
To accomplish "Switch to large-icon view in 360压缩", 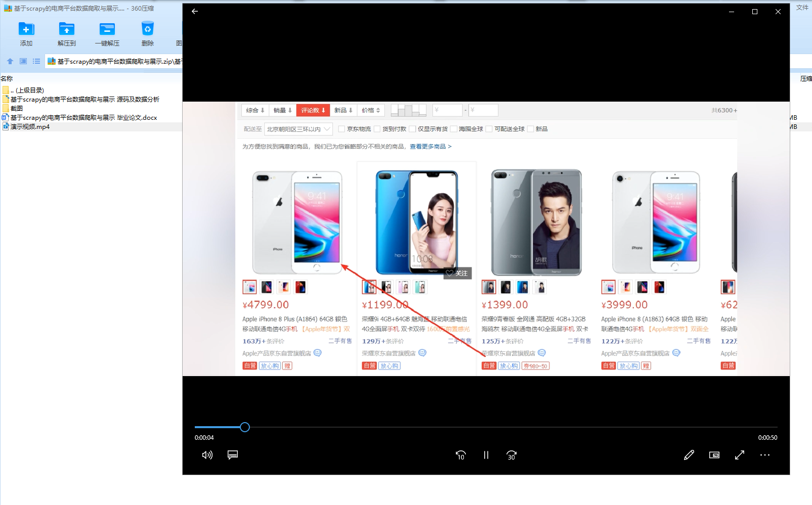I will [x=23, y=61].
